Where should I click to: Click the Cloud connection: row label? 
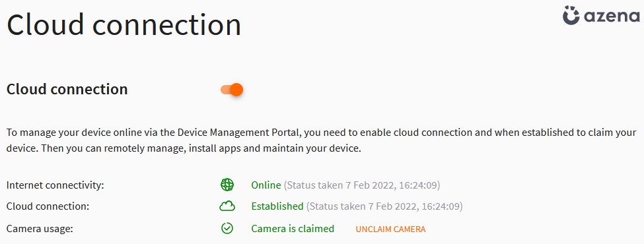point(48,206)
